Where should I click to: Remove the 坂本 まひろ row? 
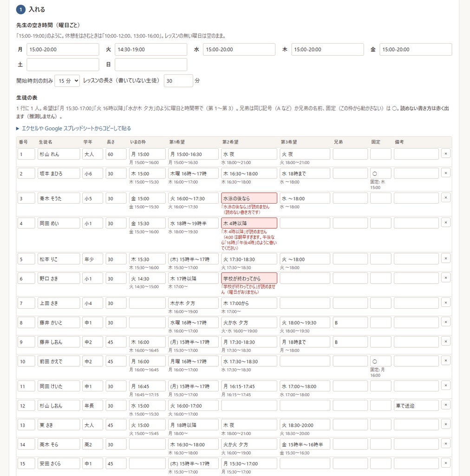click(x=445, y=173)
